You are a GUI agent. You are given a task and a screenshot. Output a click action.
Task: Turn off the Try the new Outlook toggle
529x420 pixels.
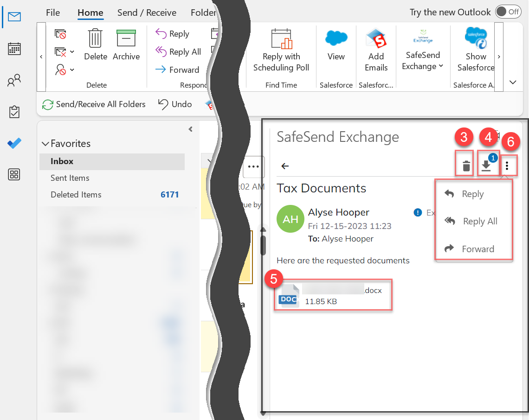click(x=509, y=12)
